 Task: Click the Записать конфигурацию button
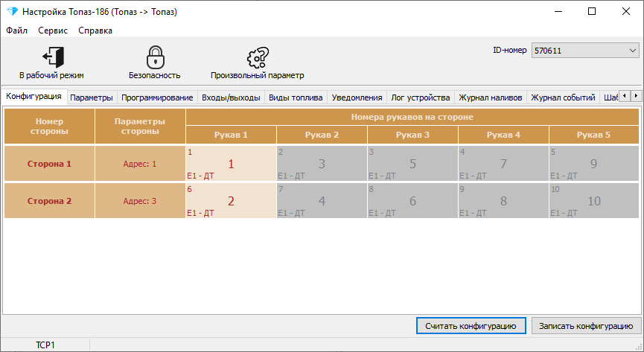click(x=586, y=326)
